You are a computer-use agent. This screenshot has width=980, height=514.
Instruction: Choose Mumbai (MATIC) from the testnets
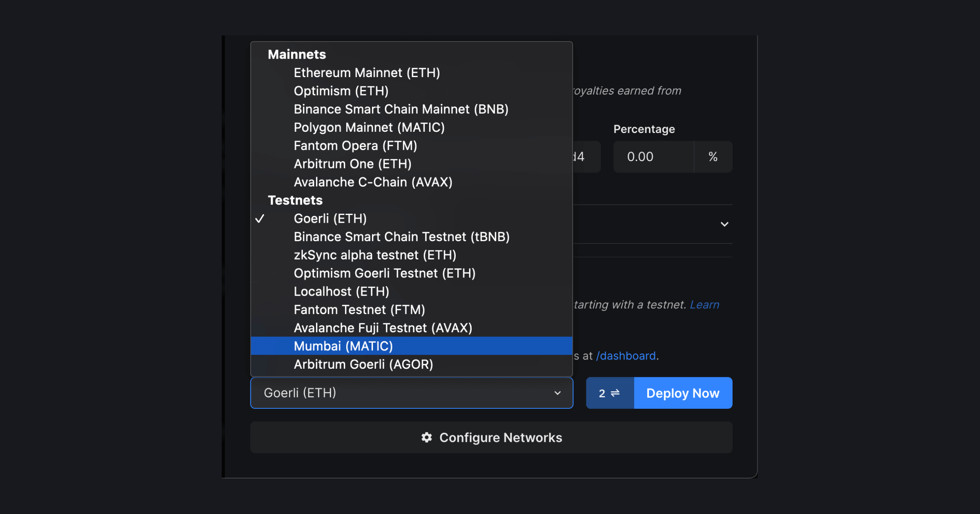pyautogui.click(x=343, y=346)
